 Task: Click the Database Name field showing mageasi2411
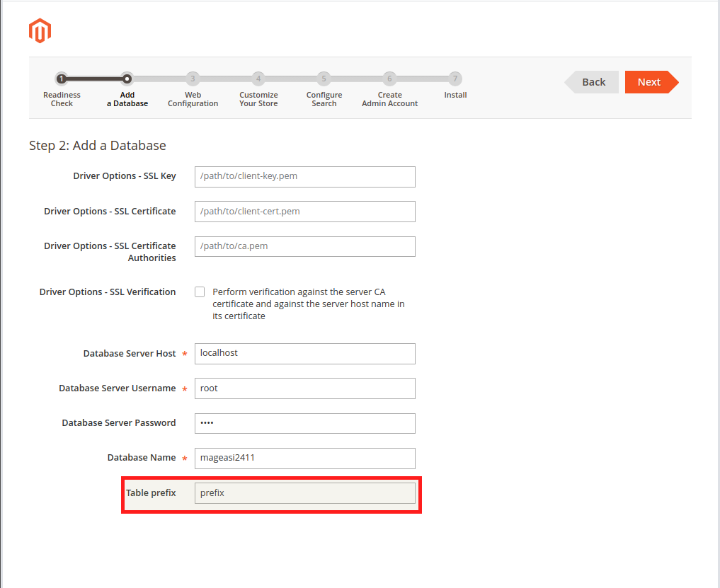[304, 459]
